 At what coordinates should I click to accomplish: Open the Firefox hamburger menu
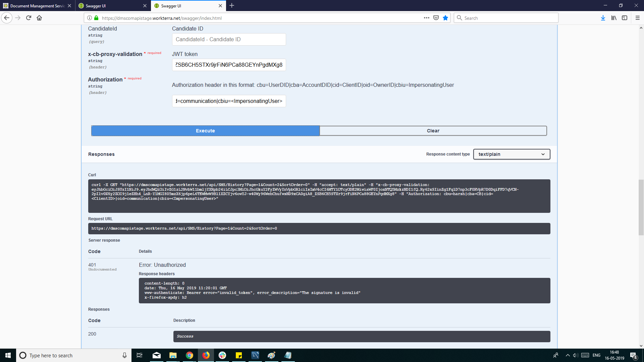coord(637,18)
